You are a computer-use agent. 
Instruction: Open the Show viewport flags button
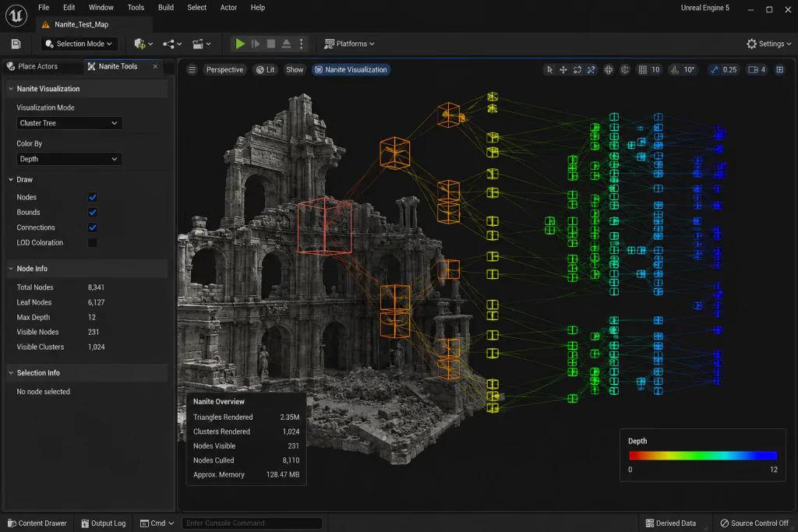tap(294, 69)
